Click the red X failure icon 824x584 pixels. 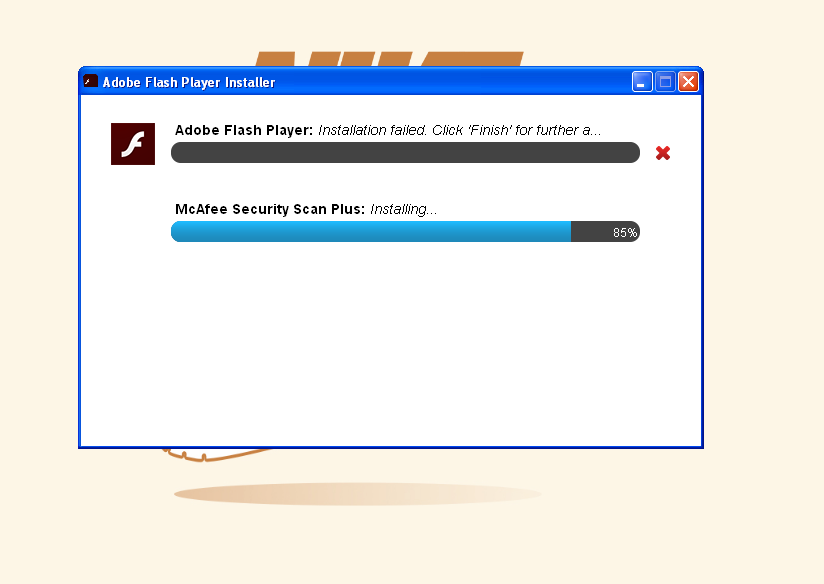[x=663, y=153]
